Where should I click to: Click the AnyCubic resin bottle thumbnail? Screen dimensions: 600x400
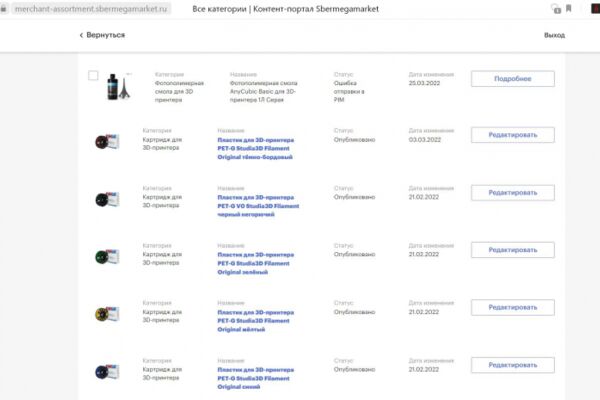click(x=119, y=87)
